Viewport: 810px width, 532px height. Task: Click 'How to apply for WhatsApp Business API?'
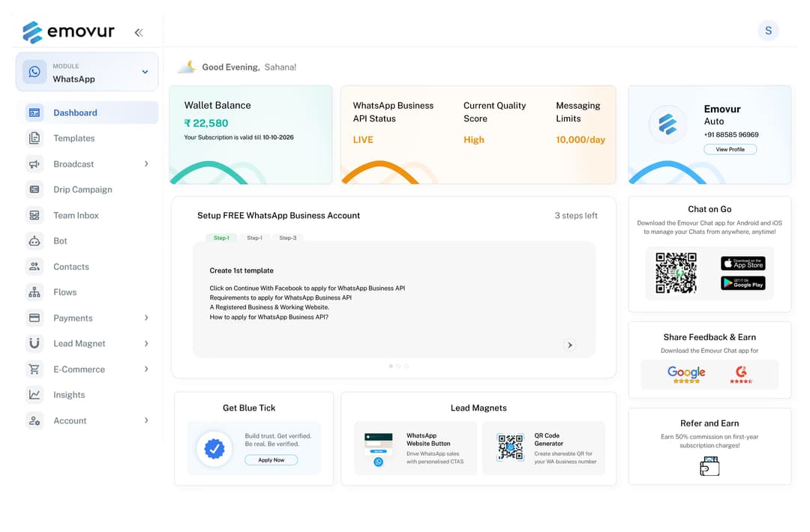tap(268, 317)
